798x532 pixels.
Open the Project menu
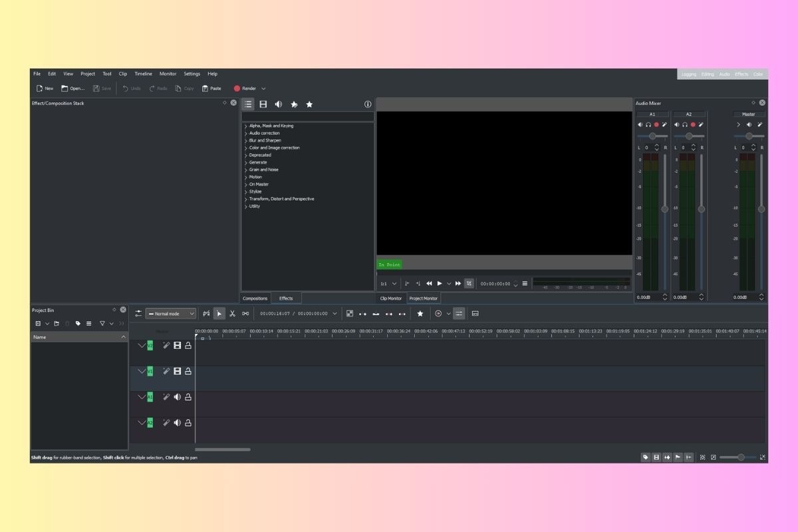(x=88, y=74)
